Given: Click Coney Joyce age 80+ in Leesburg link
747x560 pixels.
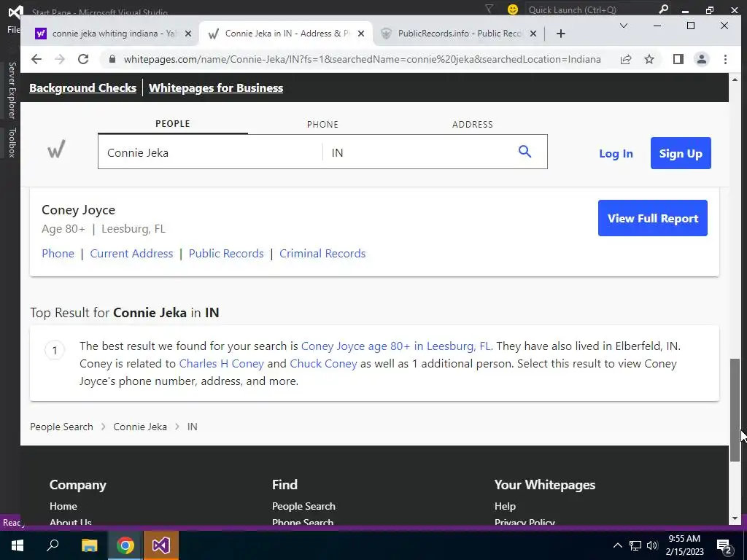Looking at the screenshot, I should click(x=396, y=346).
